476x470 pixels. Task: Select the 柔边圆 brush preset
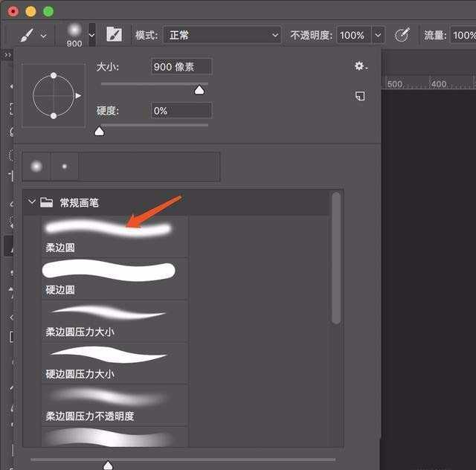point(108,236)
